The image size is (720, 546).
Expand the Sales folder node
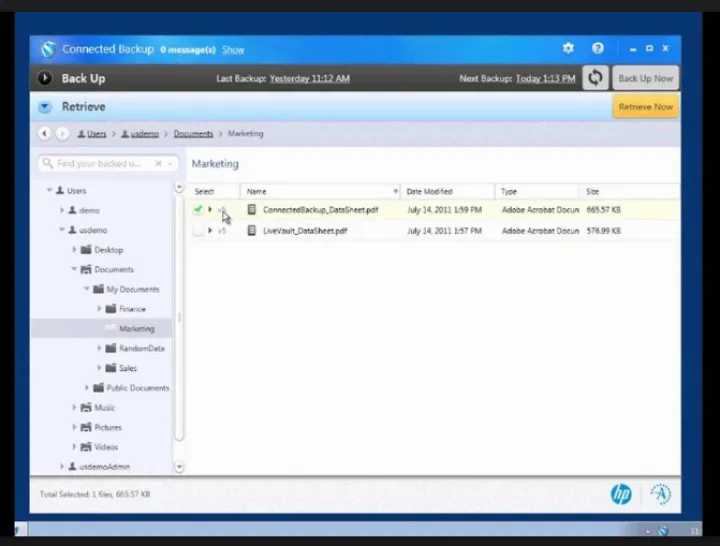tap(99, 368)
